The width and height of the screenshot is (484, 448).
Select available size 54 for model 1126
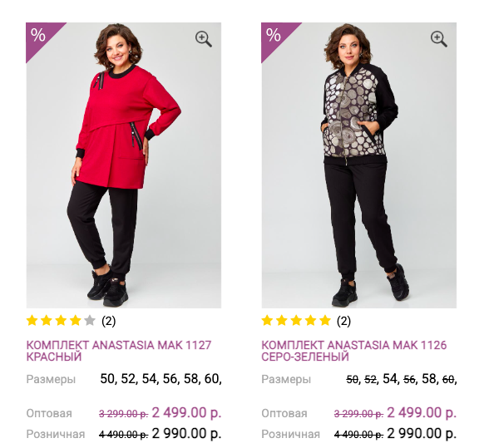(x=389, y=379)
